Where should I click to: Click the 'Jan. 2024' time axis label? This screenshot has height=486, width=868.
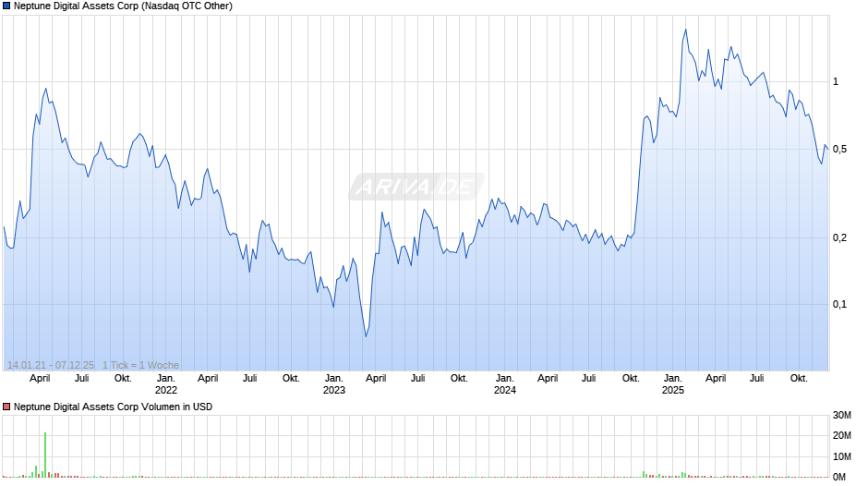point(504,384)
